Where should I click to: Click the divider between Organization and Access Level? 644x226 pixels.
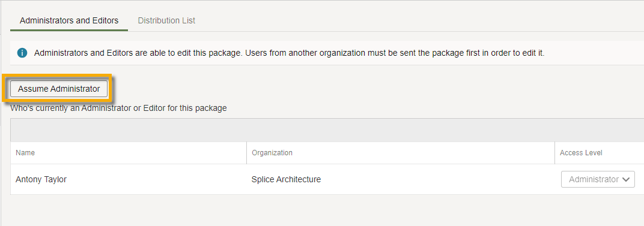[554, 153]
